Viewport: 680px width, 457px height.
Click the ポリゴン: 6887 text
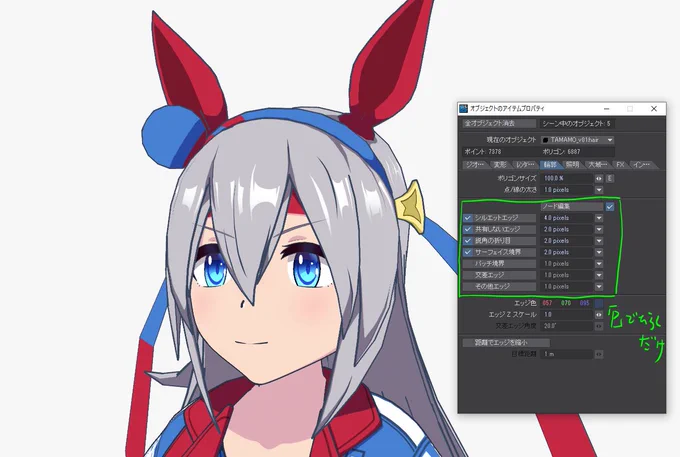point(561,152)
